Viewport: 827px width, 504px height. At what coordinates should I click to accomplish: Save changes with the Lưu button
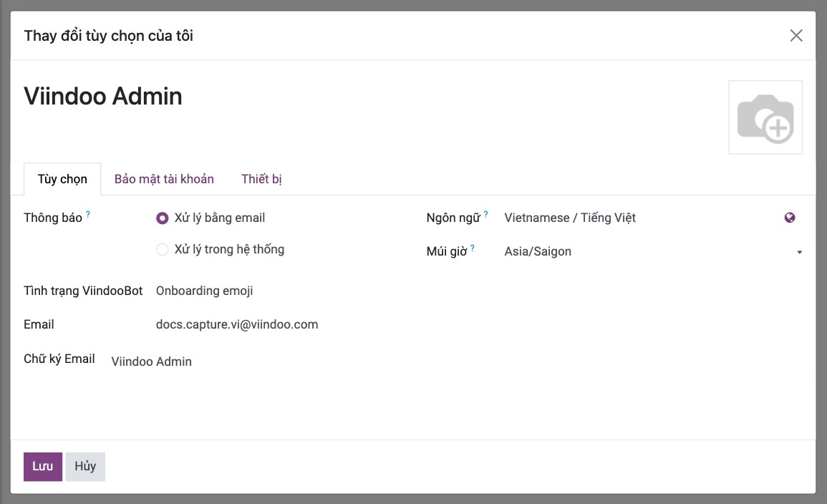(x=43, y=467)
